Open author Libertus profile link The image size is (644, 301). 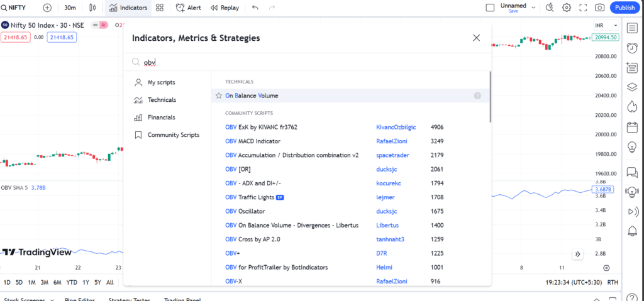(387, 226)
